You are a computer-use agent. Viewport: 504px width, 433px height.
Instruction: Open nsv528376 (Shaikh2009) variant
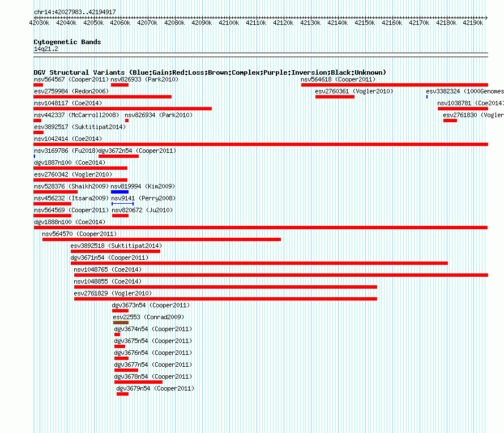point(71,186)
